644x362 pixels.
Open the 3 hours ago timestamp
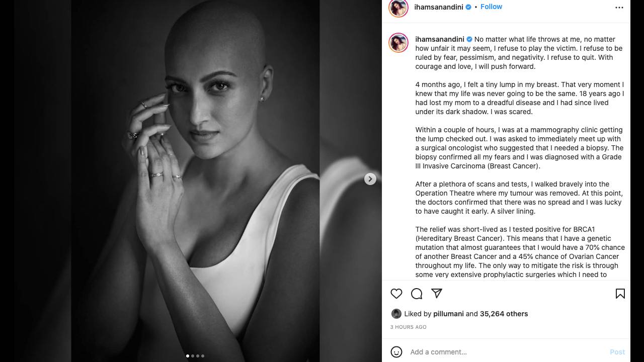point(409,327)
